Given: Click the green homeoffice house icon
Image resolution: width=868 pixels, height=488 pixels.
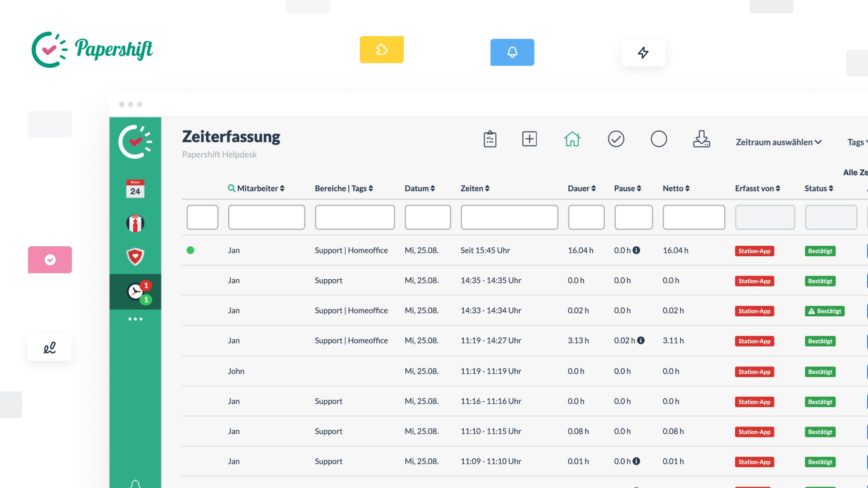Looking at the screenshot, I should 572,139.
